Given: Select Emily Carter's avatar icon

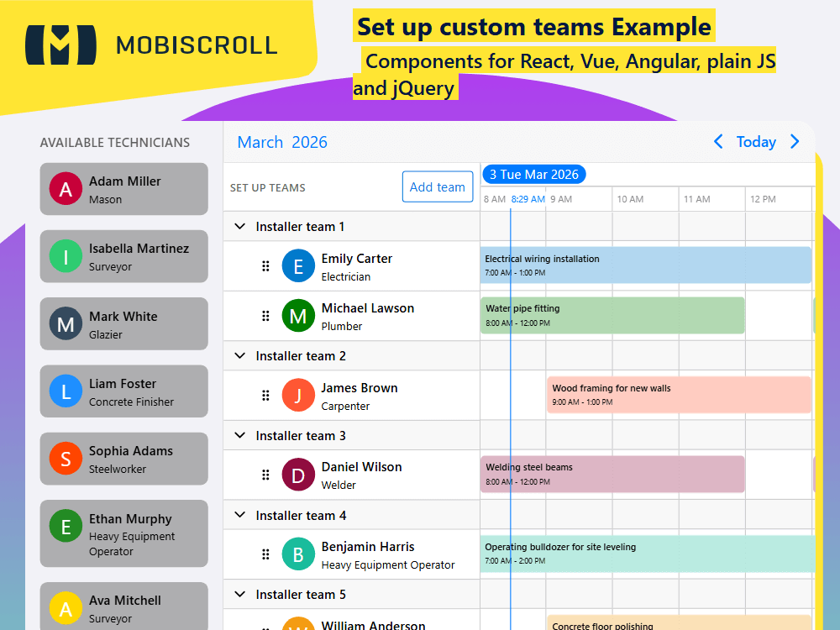Looking at the screenshot, I should (x=298, y=265).
